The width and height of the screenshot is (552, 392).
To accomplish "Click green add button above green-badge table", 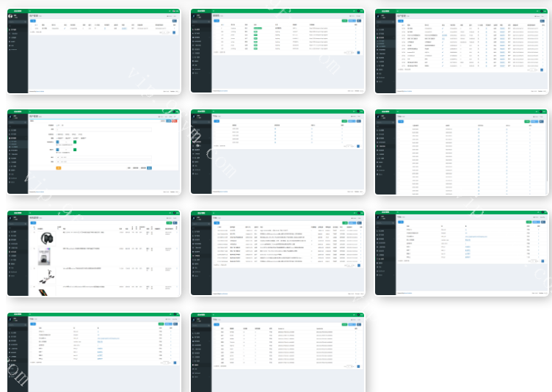I will [x=345, y=20].
